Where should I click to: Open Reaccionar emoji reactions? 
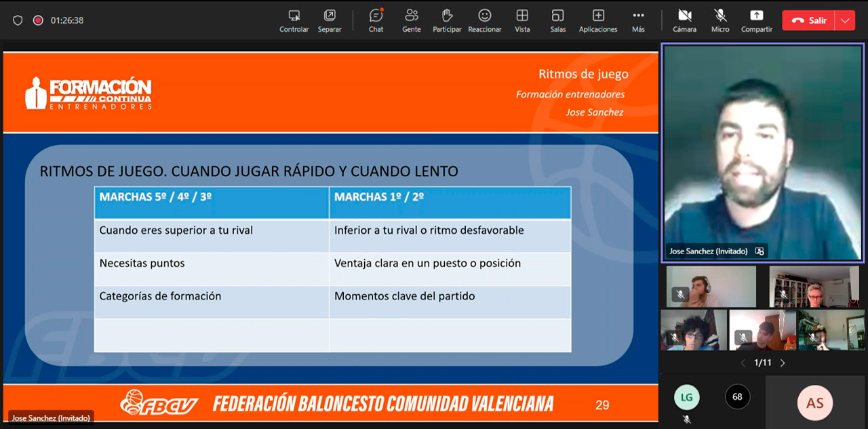click(484, 20)
